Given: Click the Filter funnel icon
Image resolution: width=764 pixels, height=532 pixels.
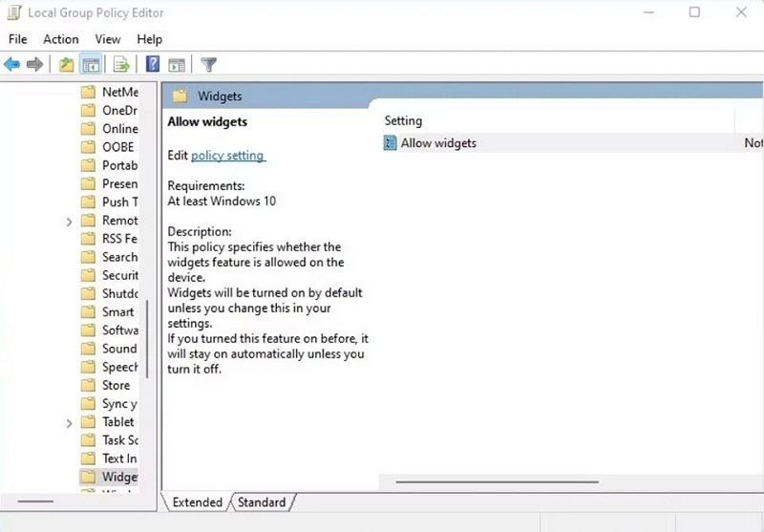Looking at the screenshot, I should [208, 65].
